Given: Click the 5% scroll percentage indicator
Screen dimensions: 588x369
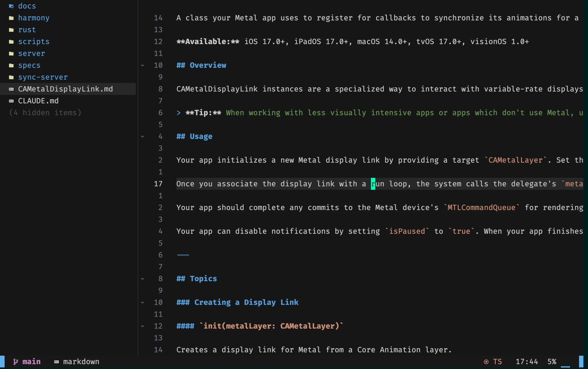Looking at the screenshot, I should click(552, 362).
